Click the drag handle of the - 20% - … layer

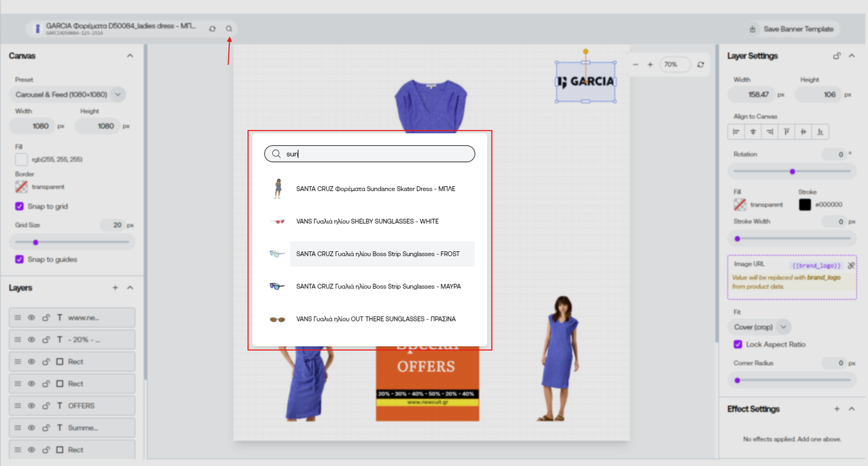click(18, 339)
